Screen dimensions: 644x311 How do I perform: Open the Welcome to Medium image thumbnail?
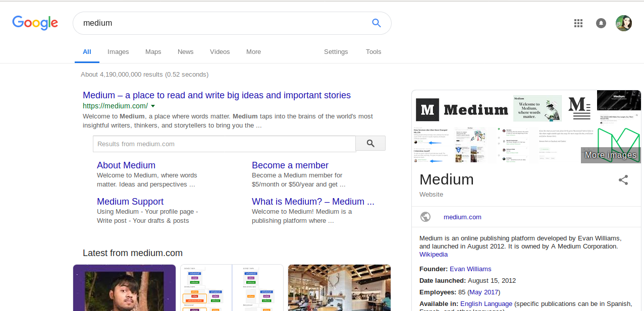(x=538, y=108)
